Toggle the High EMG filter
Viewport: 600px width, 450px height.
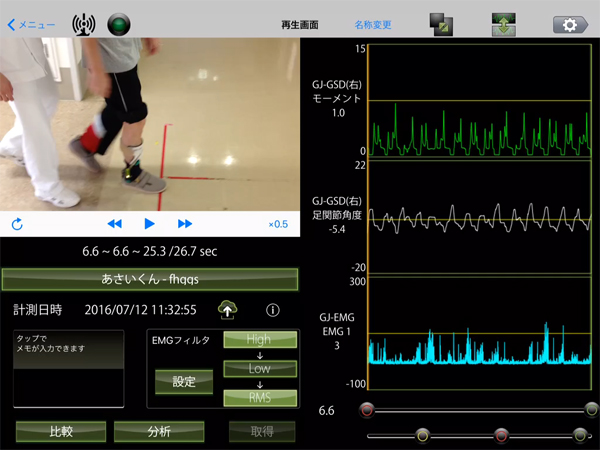[260, 339]
